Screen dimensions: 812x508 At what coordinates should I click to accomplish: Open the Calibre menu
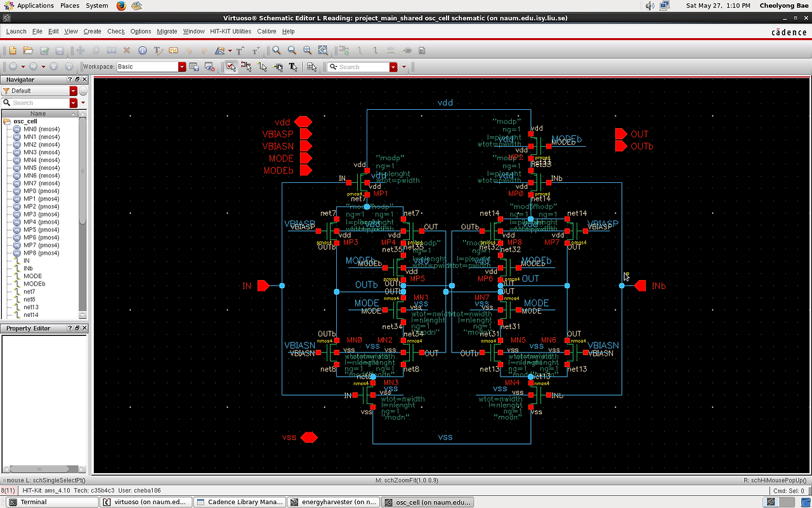(x=266, y=30)
